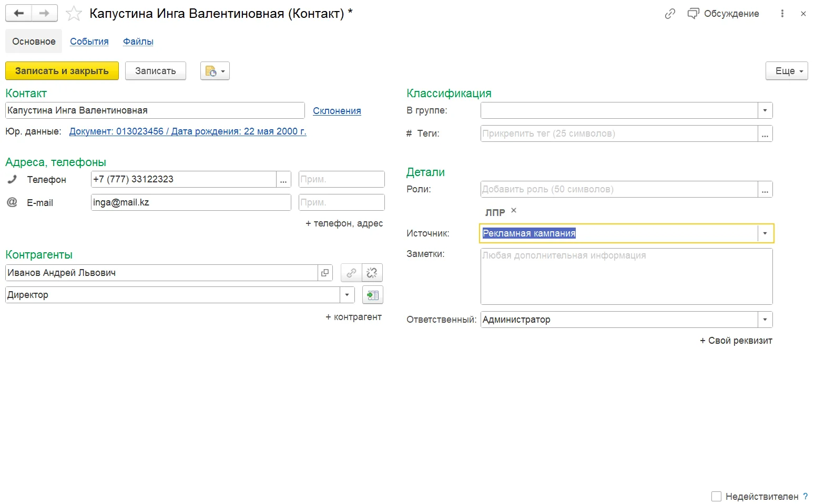Add a custom field via Свой реквизит

736,341
